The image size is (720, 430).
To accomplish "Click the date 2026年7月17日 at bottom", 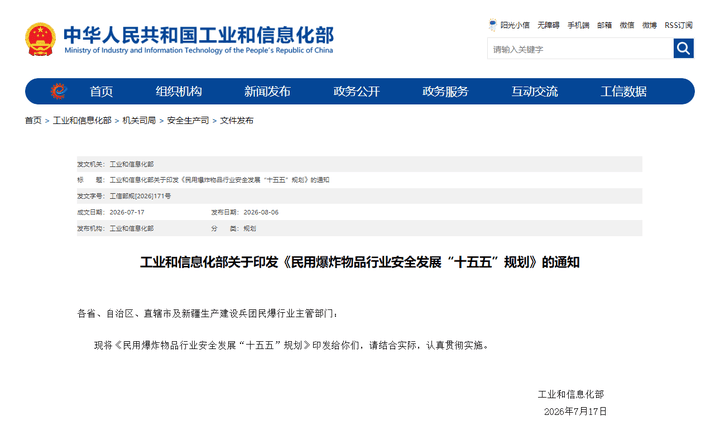I will [x=575, y=411].
